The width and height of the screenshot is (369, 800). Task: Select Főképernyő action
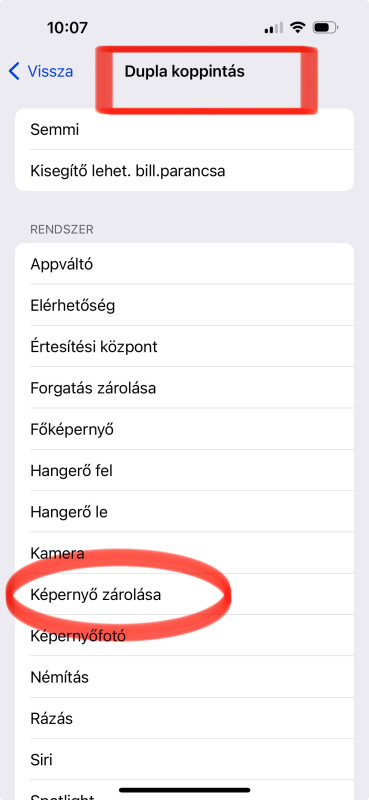tap(184, 429)
